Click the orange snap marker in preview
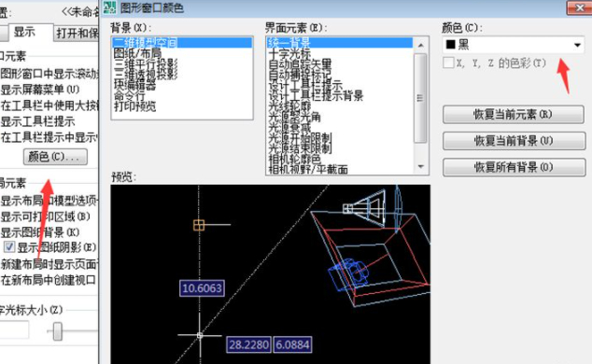The height and width of the screenshot is (364, 592). point(199,225)
